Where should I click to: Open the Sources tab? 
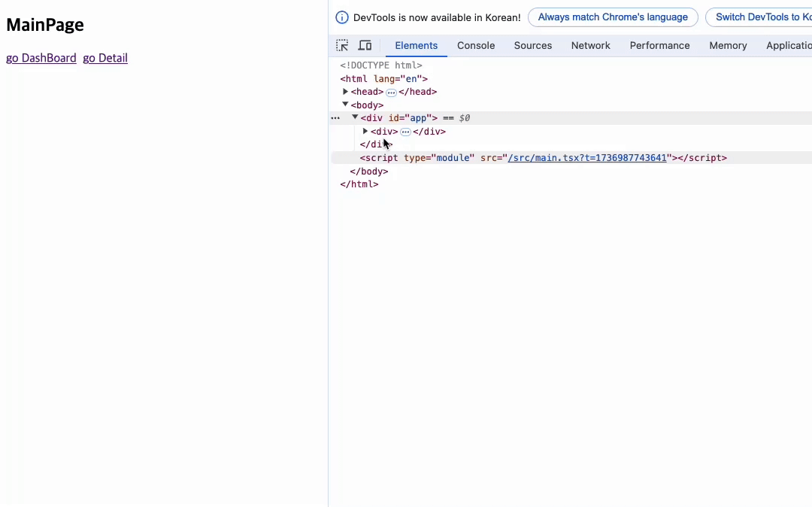(x=533, y=46)
